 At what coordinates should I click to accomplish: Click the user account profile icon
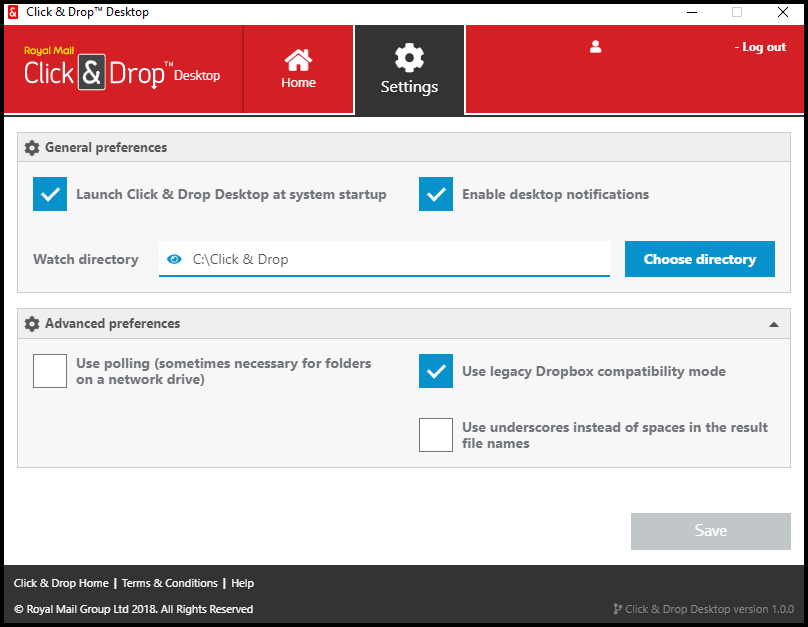pyautogui.click(x=595, y=47)
